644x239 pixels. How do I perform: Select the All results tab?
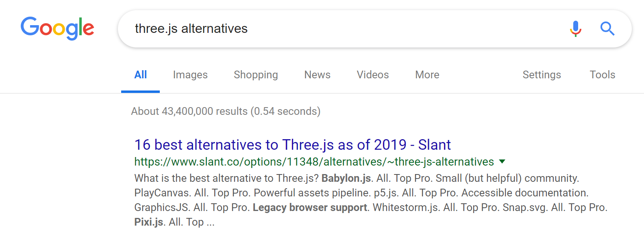point(140,75)
